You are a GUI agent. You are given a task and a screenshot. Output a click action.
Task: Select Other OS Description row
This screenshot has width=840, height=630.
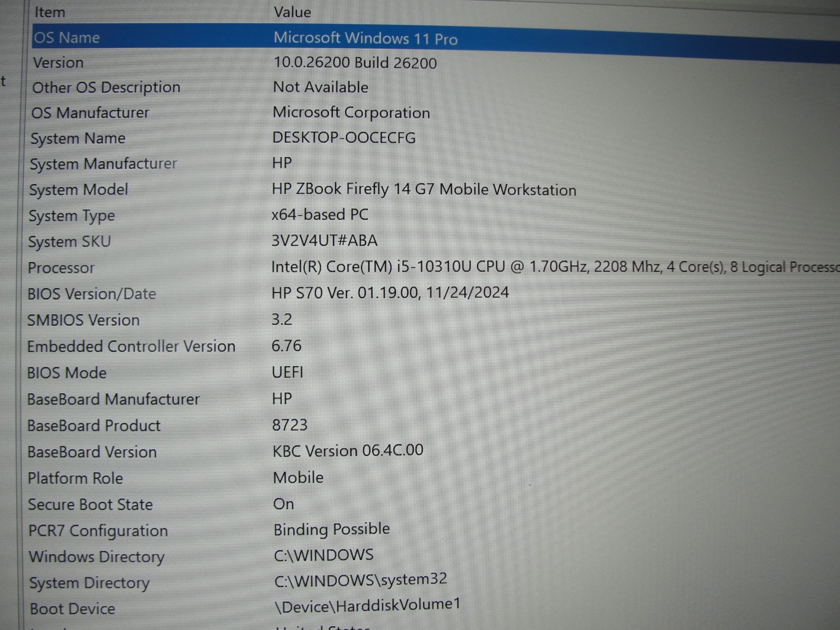(106, 87)
